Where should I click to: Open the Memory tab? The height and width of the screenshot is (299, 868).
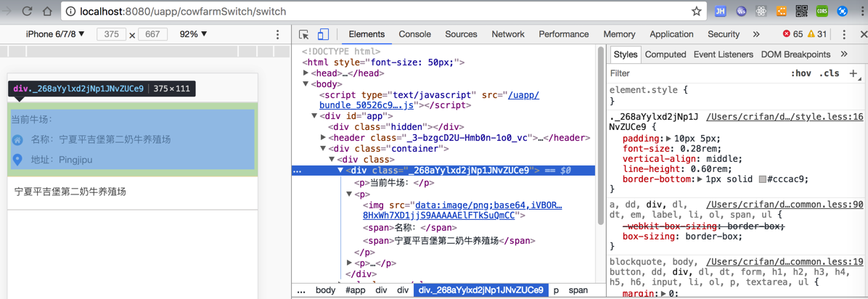620,34
